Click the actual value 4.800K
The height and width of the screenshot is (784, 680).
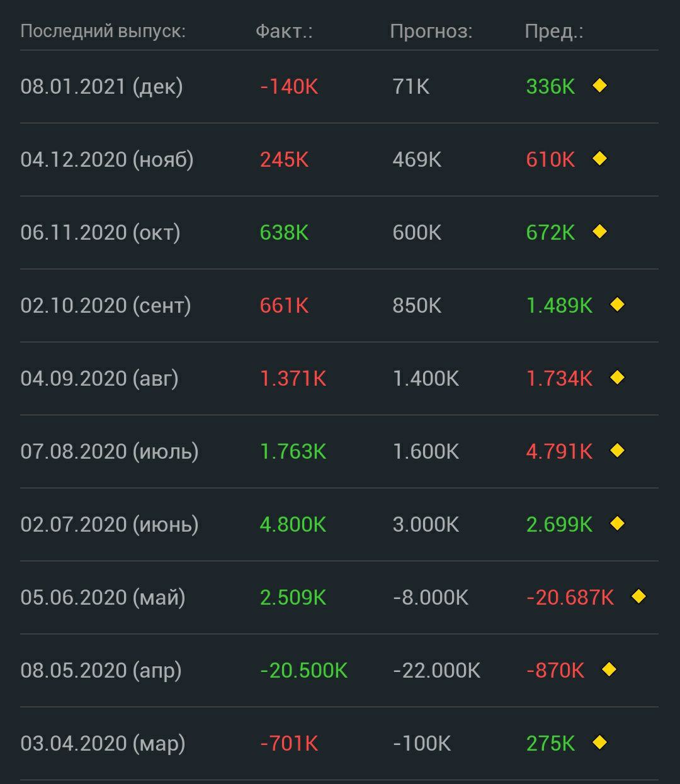(293, 525)
